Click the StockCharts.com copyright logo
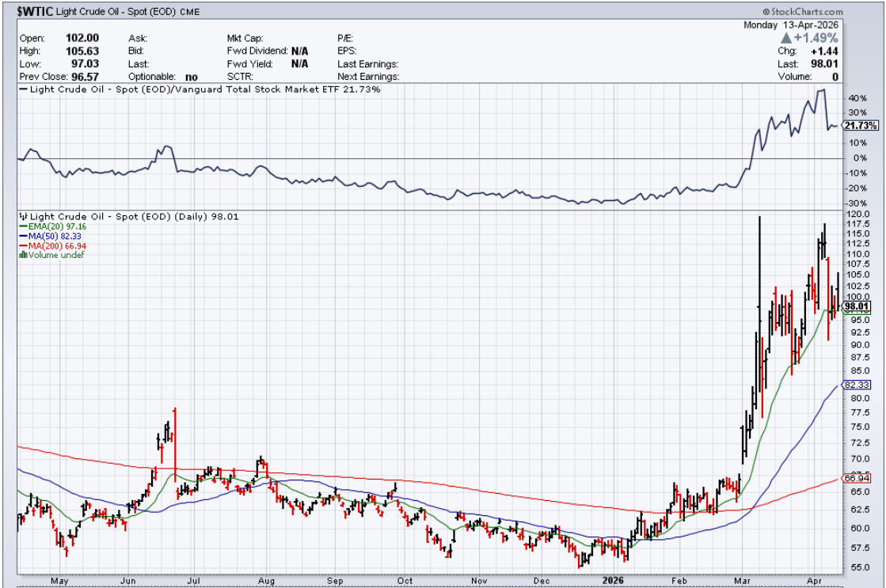Image resolution: width=886 pixels, height=588 pixels. 802,11
